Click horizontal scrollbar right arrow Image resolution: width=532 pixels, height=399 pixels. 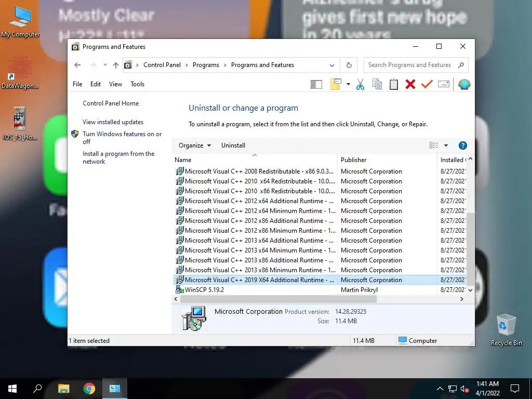pyautogui.click(x=461, y=299)
